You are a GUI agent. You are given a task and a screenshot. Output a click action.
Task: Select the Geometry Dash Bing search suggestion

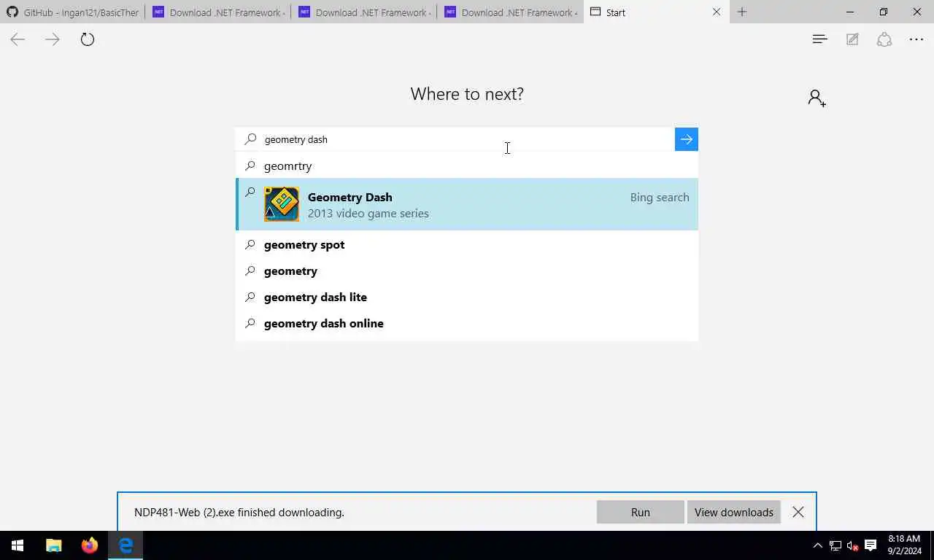point(467,204)
